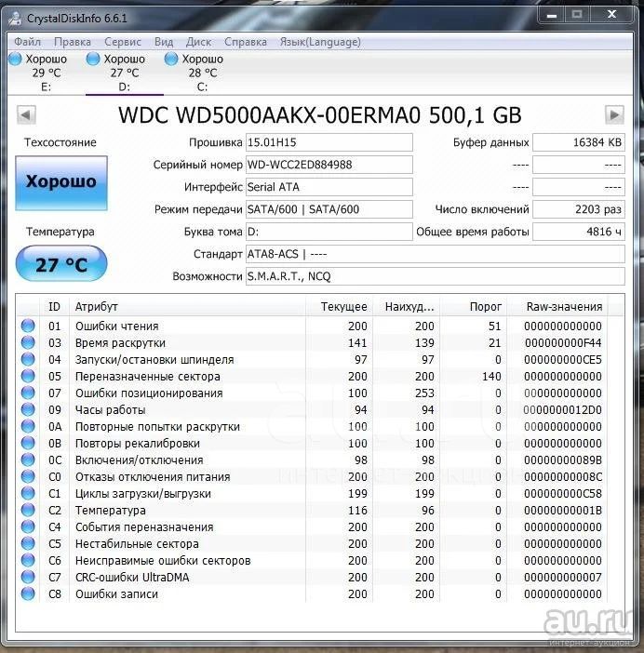Click status orb for Повторы рекалибровки row
This screenshot has height=653, width=644.
pos(28,443)
